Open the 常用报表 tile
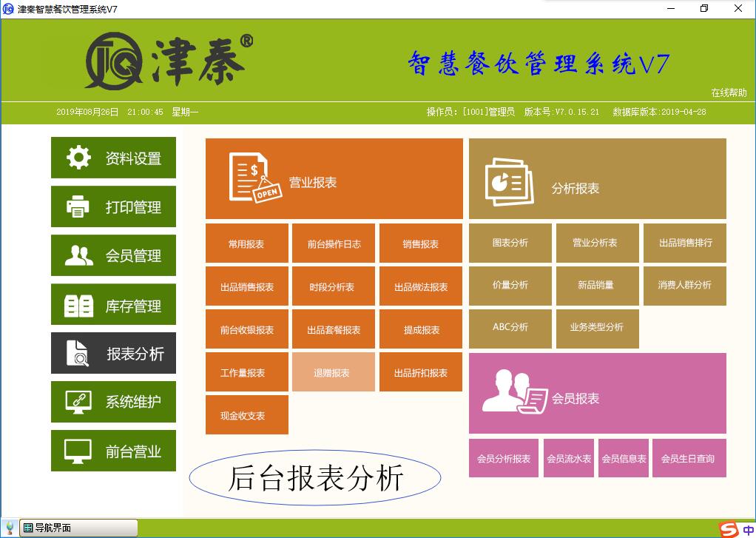Viewport: 756px width, 538px height. 246,243
